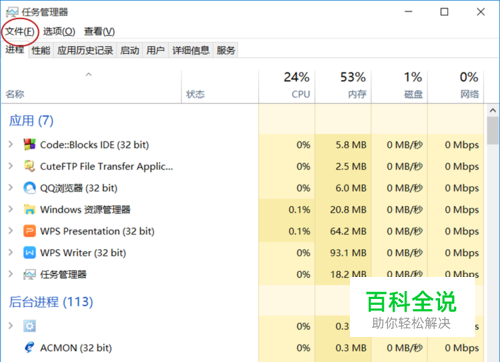Click the CuteFTP File Transfer icon

[29, 166]
